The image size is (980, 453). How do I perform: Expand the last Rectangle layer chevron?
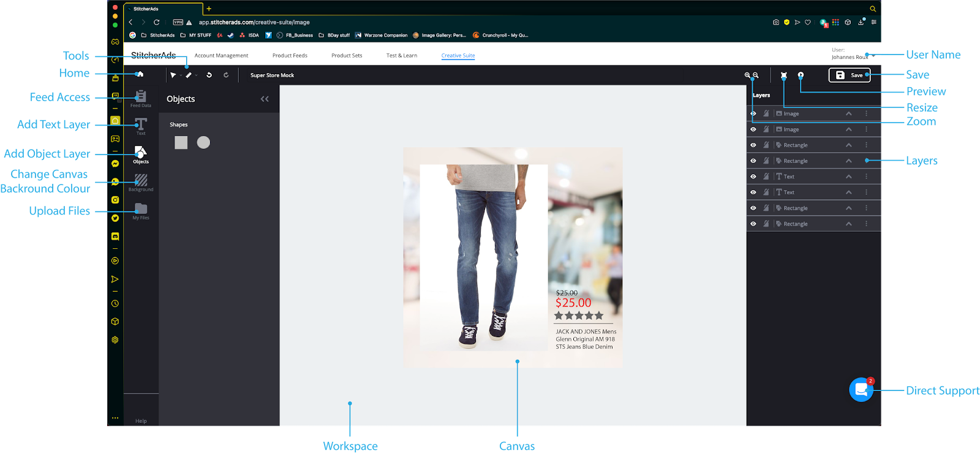[x=849, y=224]
